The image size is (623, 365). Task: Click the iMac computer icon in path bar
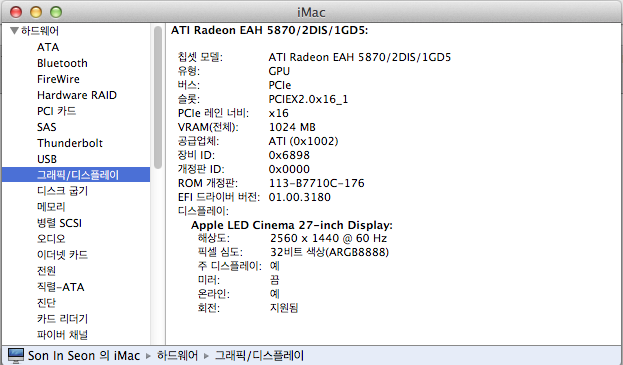pyautogui.click(x=16, y=355)
